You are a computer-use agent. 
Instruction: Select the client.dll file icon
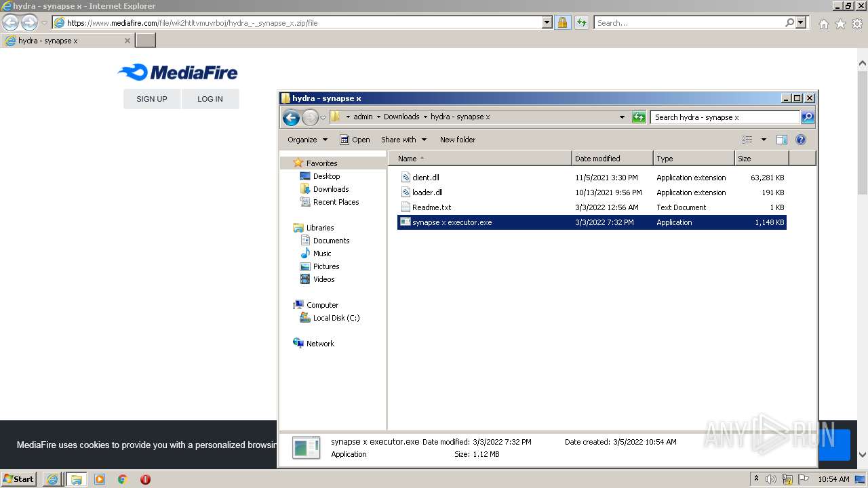[406, 178]
